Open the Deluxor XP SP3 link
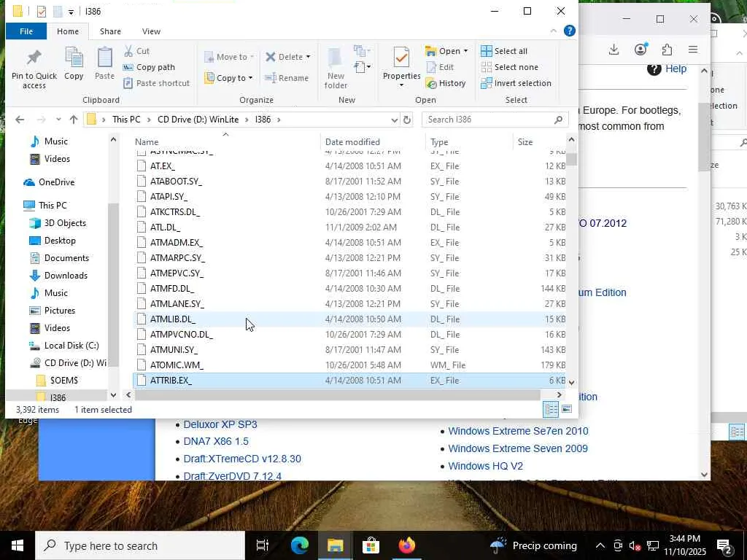The width and height of the screenshot is (747, 560). pyautogui.click(x=220, y=424)
